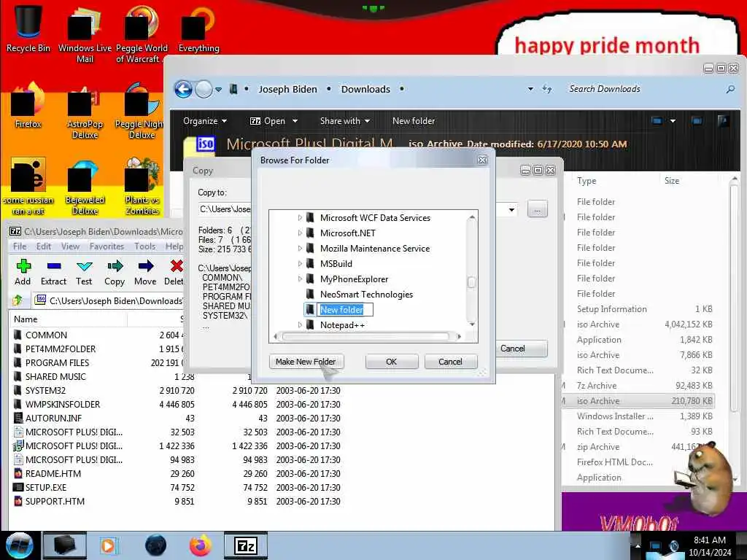The width and height of the screenshot is (747, 560).
Task: Open the Tools menu in 7-Zip
Action: (145, 246)
